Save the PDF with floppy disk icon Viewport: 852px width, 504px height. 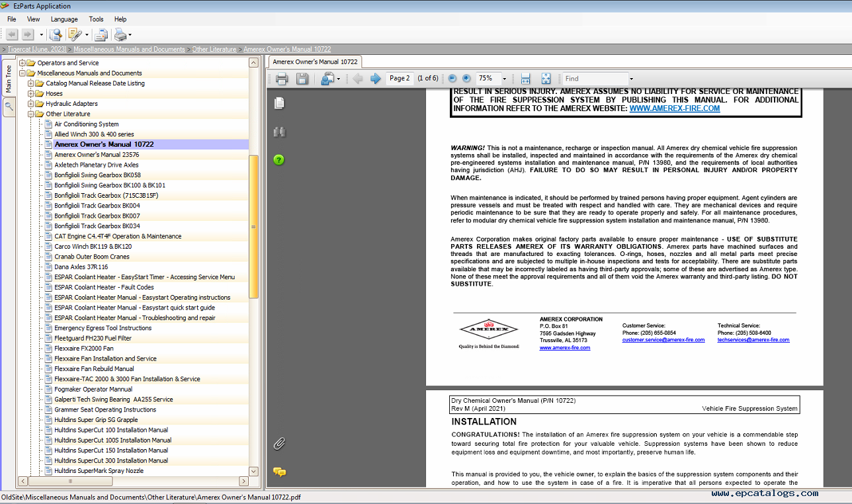pyautogui.click(x=302, y=79)
